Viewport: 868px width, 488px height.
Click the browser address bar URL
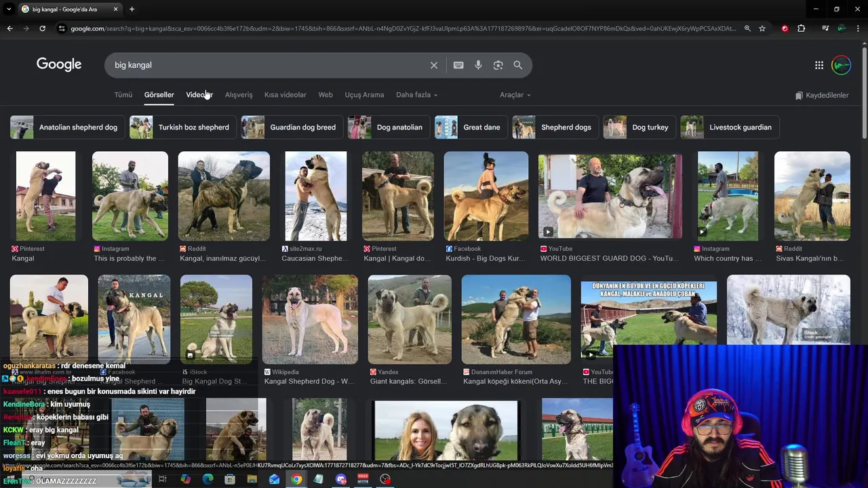click(x=403, y=28)
